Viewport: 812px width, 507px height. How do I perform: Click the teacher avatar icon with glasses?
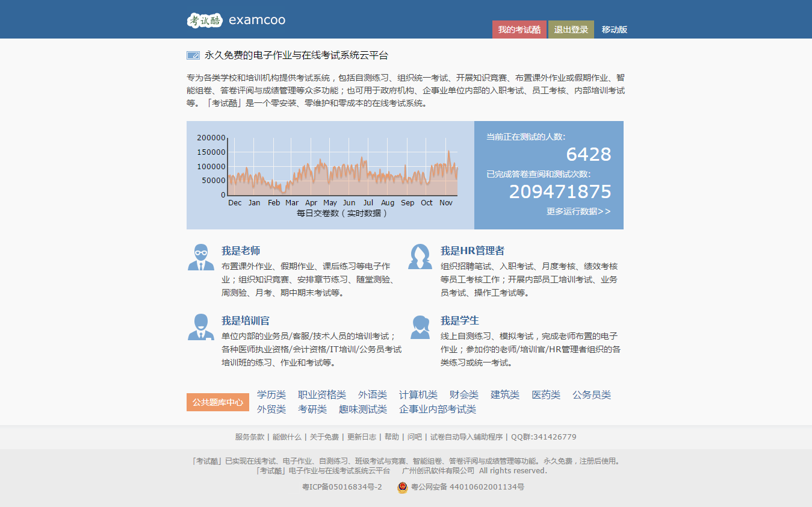(x=201, y=257)
